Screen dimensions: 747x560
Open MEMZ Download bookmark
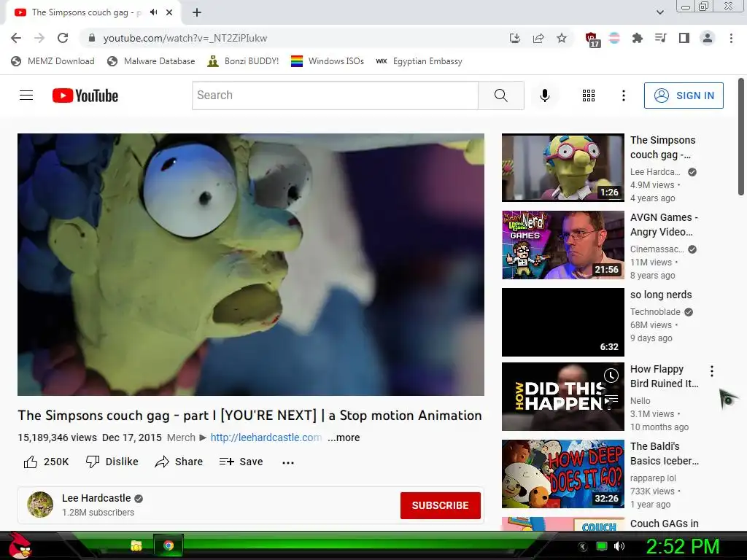tap(53, 61)
